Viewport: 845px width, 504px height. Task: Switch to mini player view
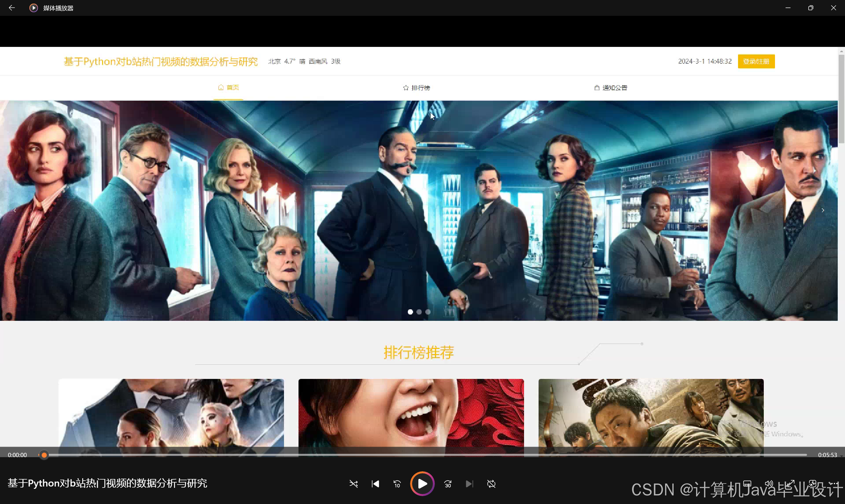click(812, 484)
